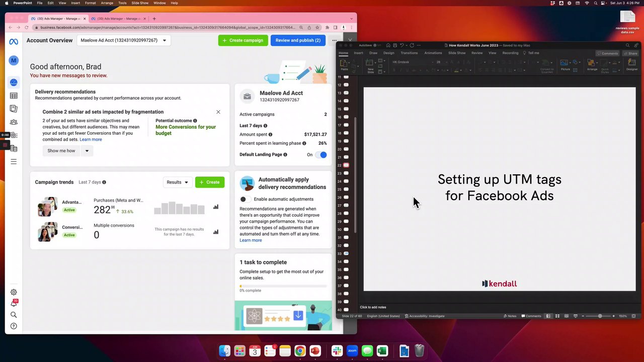Open Campaigns table icon in Ads Manager sidebar
This screenshot has width=644, height=362.
tap(14, 96)
